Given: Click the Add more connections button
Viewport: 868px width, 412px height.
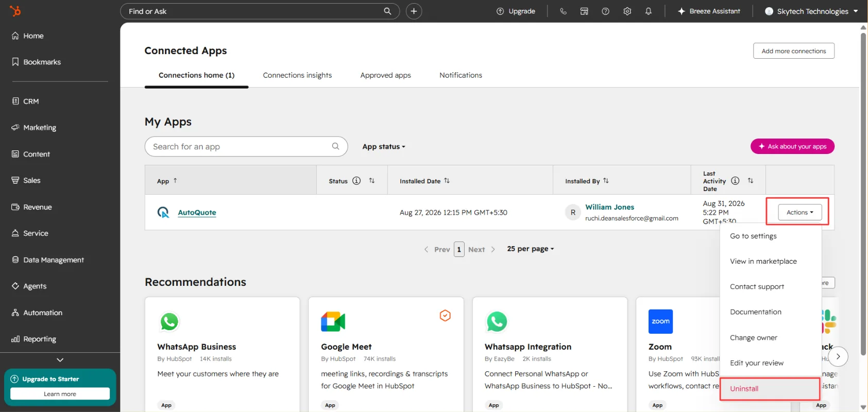Looking at the screenshot, I should tap(793, 51).
